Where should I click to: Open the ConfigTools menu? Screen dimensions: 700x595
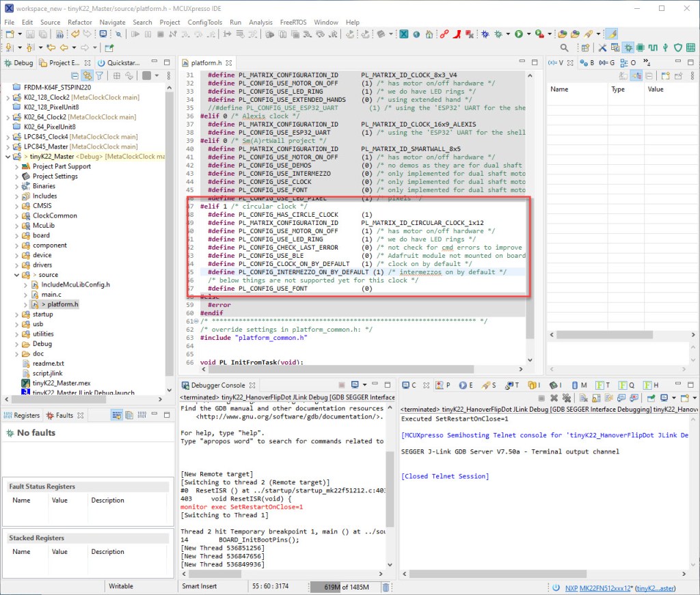pos(205,22)
